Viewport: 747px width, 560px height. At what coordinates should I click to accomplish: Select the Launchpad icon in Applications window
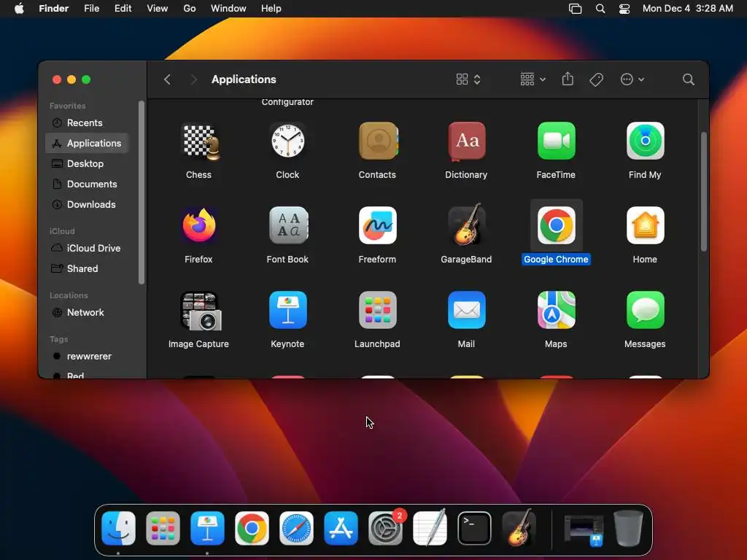[x=377, y=310]
